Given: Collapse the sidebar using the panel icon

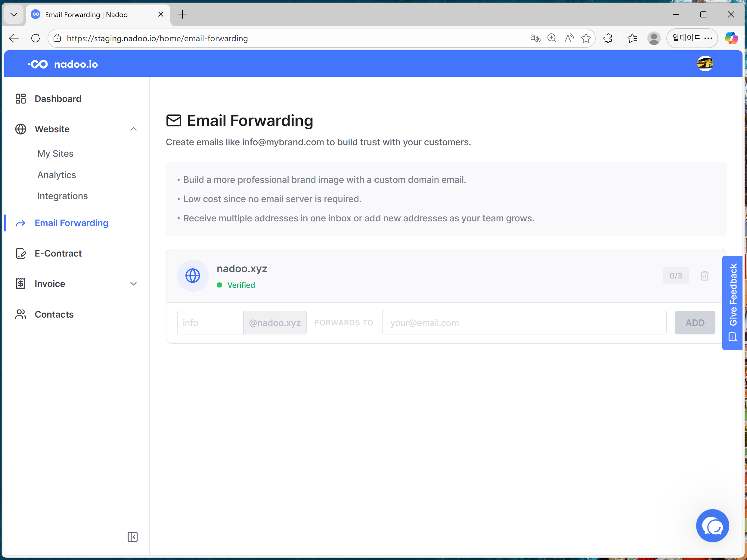Looking at the screenshot, I should pyautogui.click(x=132, y=537).
